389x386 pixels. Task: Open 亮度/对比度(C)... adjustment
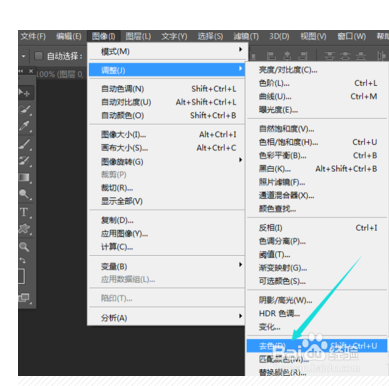(317, 70)
